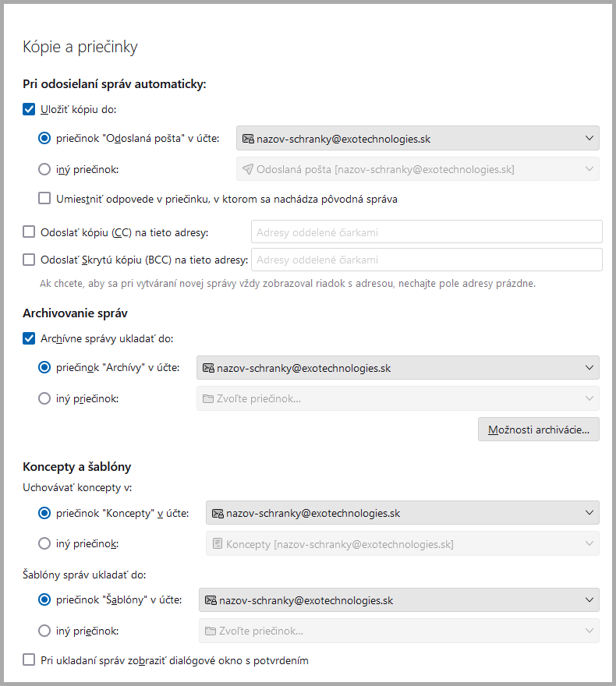Click mail icon in Archívy account dropdown

[208, 368]
